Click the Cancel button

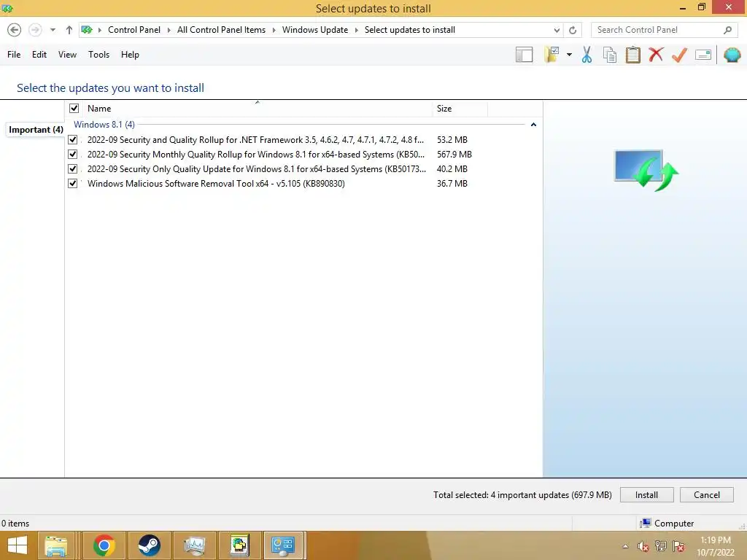click(x=706, y=495)
